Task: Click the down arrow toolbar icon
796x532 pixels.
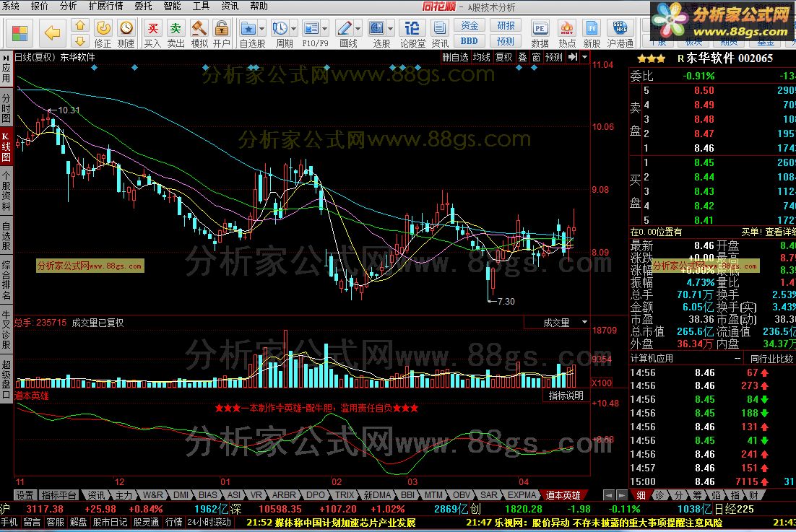Action: point(79,40)
